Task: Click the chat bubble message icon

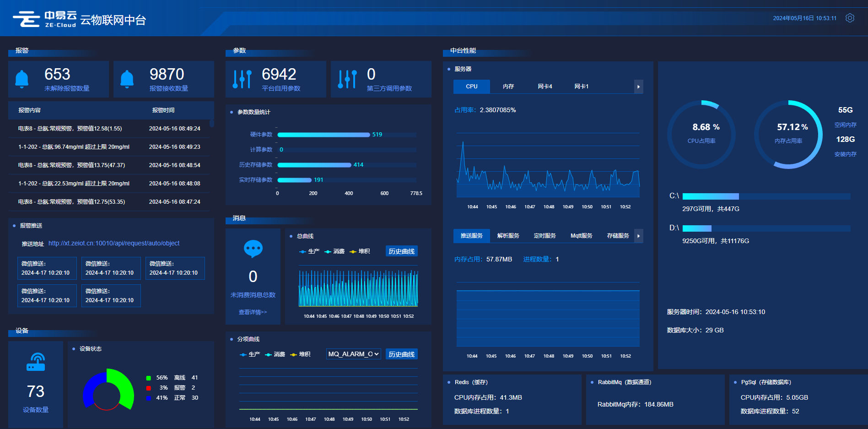Action: pyautogui.click(x=253, y=249)
